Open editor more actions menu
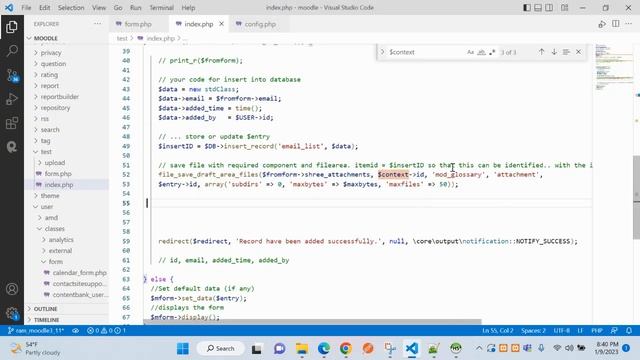640x360 pixels. point(629,24)
